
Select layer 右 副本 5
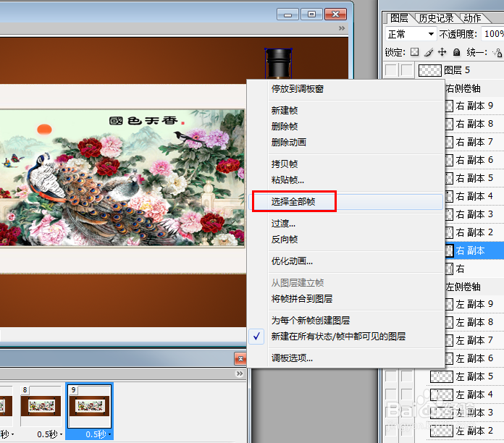(x=474, y=178)
